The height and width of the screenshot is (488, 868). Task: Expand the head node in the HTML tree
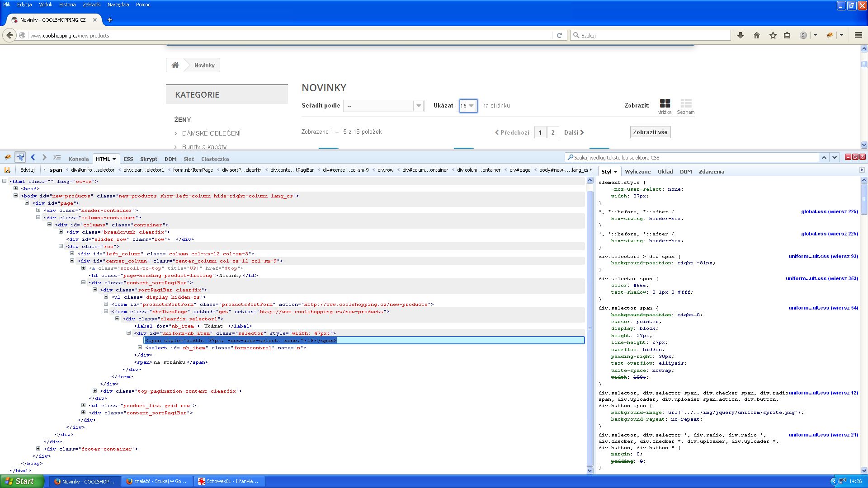(15, 188)
